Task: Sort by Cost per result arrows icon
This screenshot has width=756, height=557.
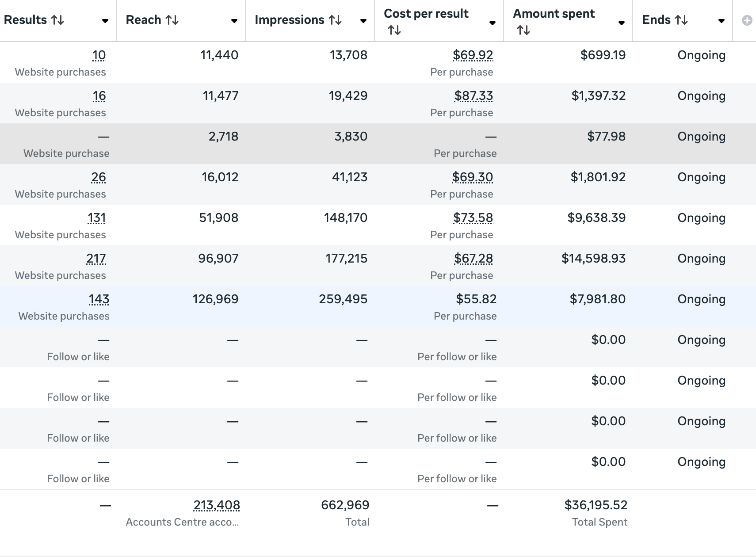Action: (394, 30)
